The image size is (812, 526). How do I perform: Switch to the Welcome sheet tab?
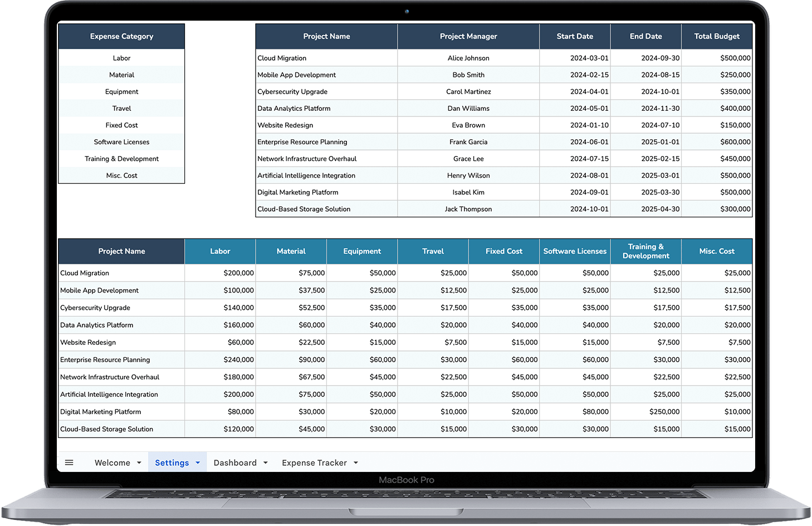(x=112, y=462)
